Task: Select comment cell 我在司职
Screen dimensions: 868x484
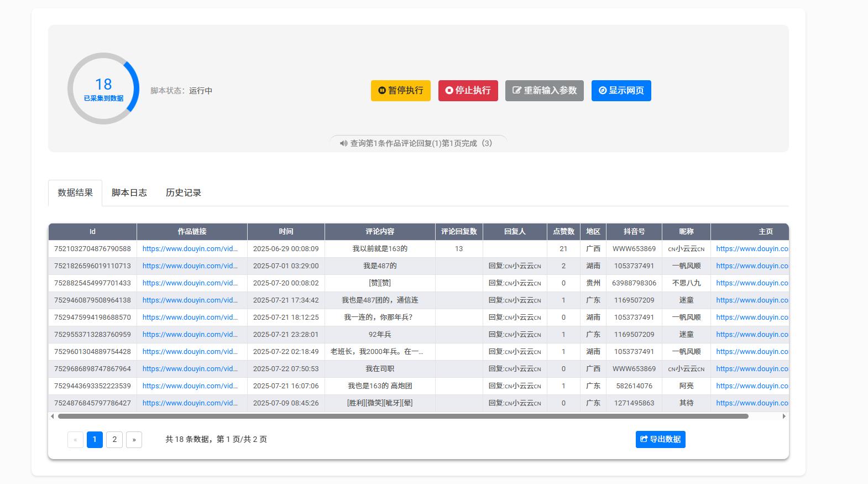Action: coord(380,369)
